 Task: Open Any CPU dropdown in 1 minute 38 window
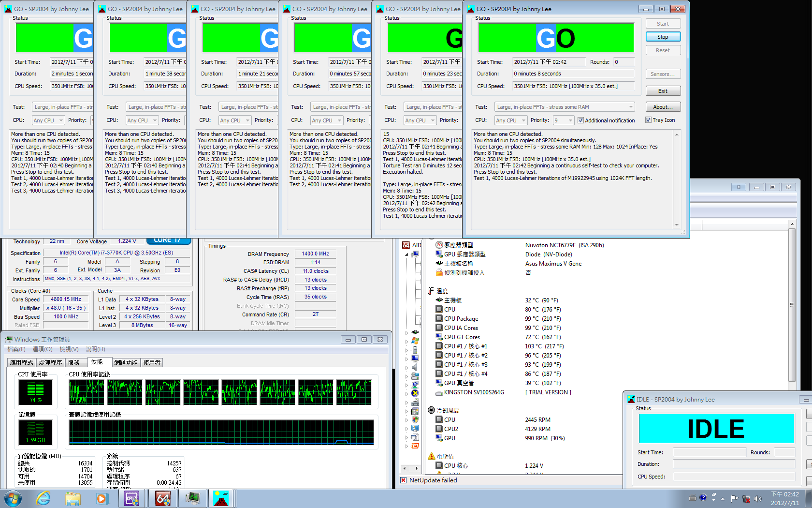click(142, 120)
